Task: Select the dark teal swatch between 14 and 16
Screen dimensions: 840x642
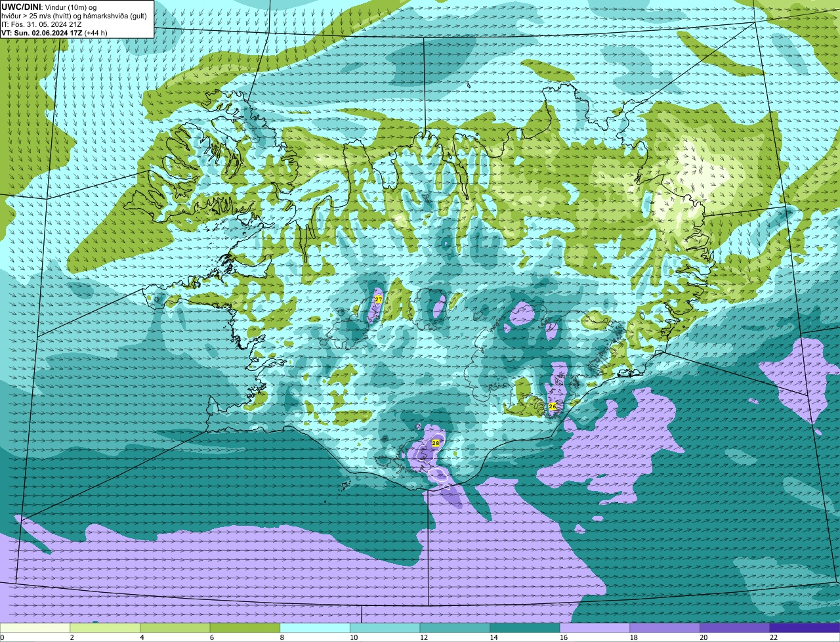Action: 525,628
